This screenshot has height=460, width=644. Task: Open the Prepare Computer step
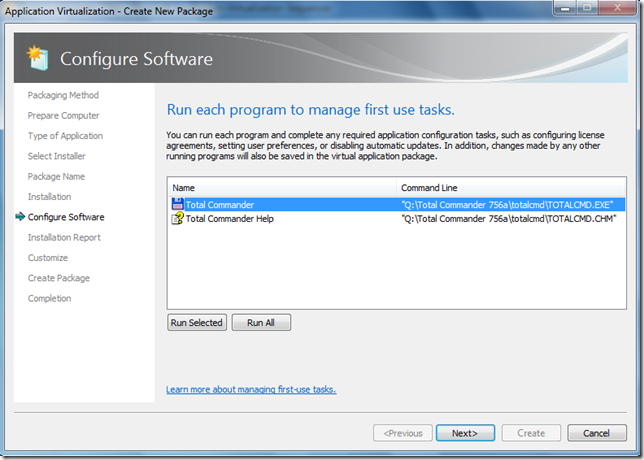64,115
